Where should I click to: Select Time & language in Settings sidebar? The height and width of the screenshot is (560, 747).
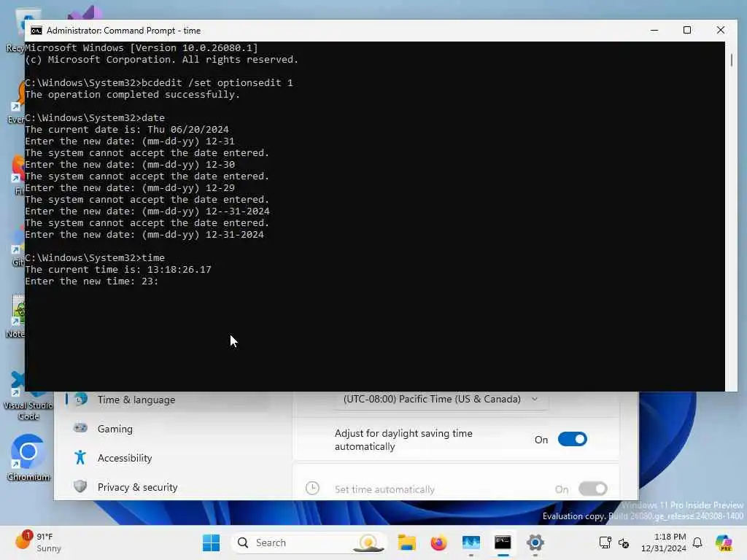(136, 400)
